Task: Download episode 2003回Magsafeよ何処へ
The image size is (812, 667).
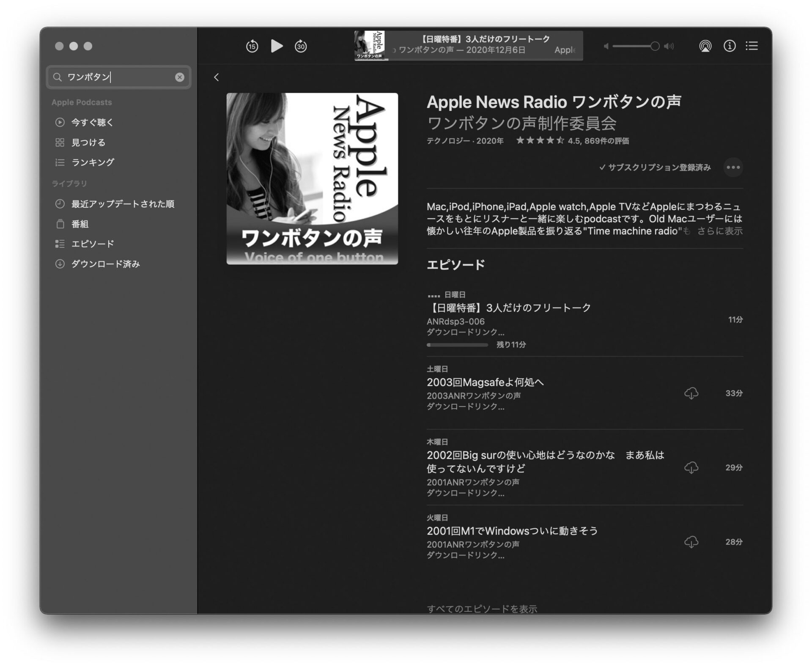Action: pyautogui.click(x=691, y=393)
